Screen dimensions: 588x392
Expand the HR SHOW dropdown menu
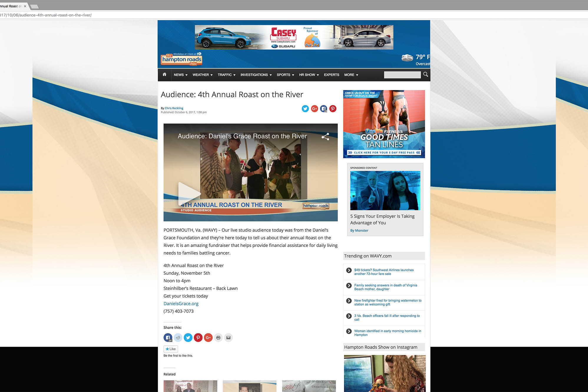tap(309, 75)
